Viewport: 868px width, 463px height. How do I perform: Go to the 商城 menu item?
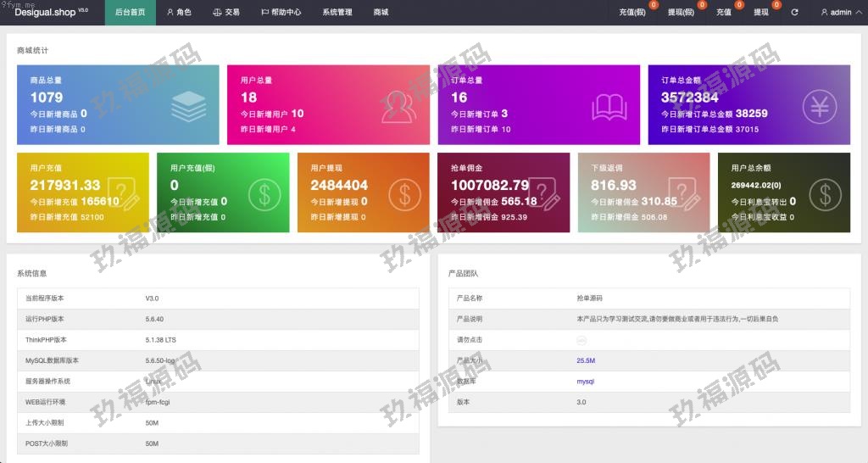(381, 13)
